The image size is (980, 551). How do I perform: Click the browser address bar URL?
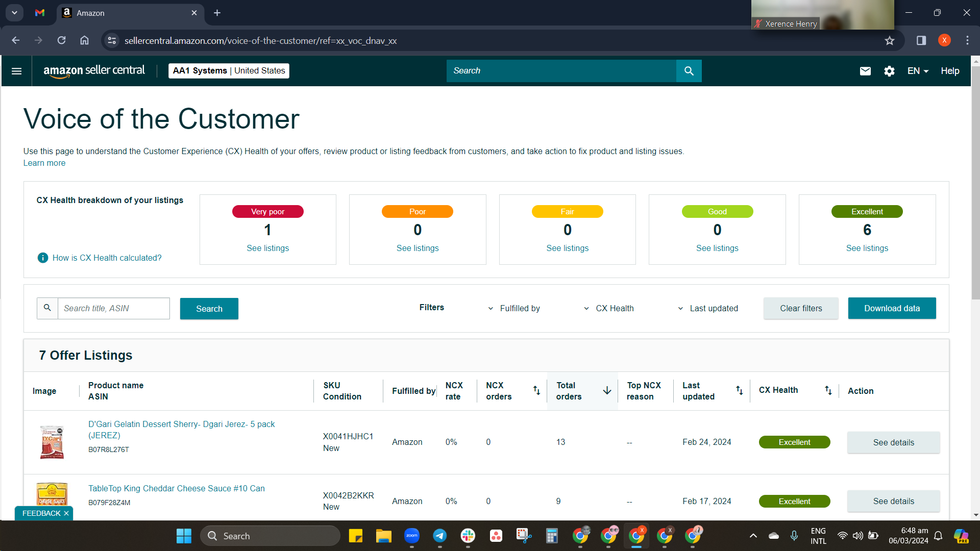pos(260,41)
